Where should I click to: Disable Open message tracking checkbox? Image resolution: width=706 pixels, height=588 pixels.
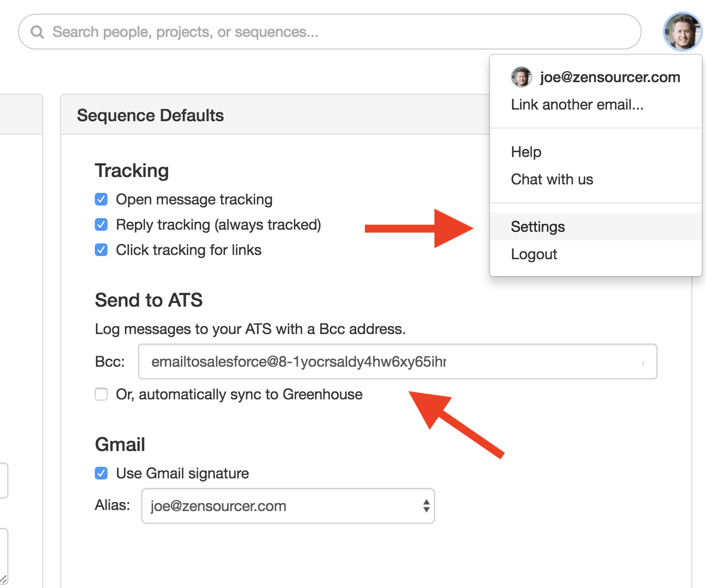pyautogui.click(x=101, y=199)
